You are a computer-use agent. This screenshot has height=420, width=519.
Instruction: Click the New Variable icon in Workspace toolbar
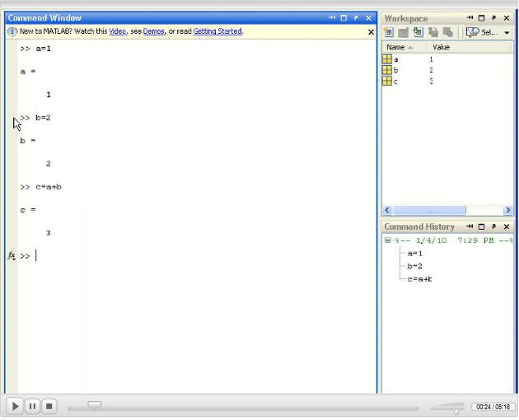(x=389, y=32)
